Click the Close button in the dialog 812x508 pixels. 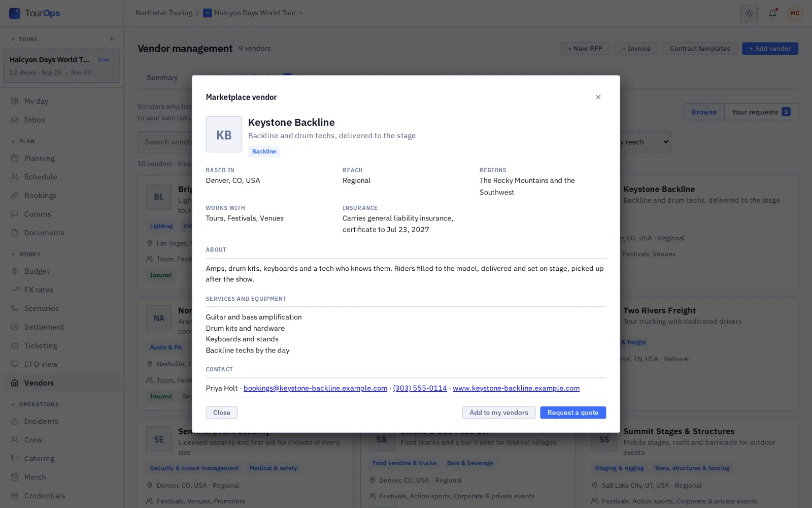coord(222,412)
